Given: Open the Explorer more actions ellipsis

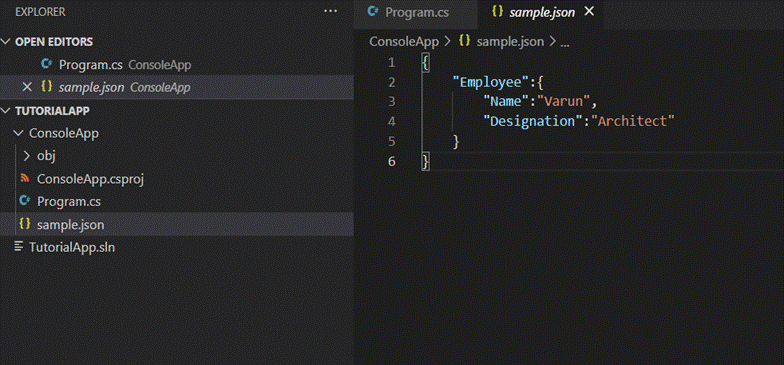Looking at the screenshot, I should pyautogui.click(x=330, y=11).
